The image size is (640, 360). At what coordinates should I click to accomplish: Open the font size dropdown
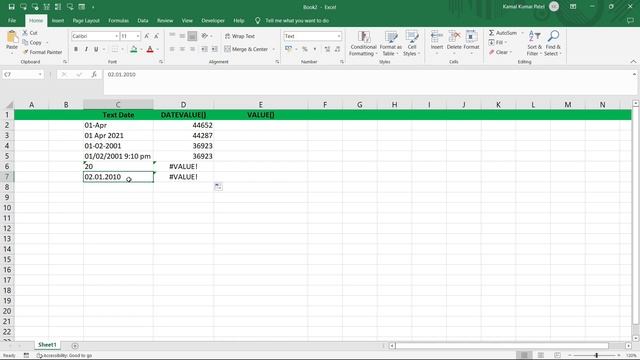138,36
